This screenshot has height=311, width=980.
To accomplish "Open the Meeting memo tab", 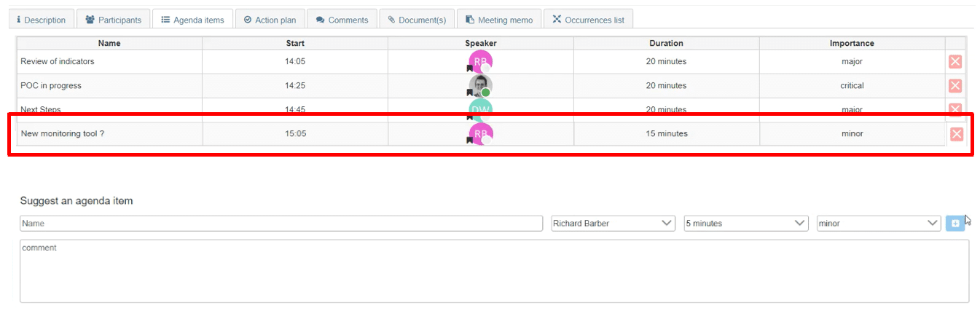I will point(499,20).
